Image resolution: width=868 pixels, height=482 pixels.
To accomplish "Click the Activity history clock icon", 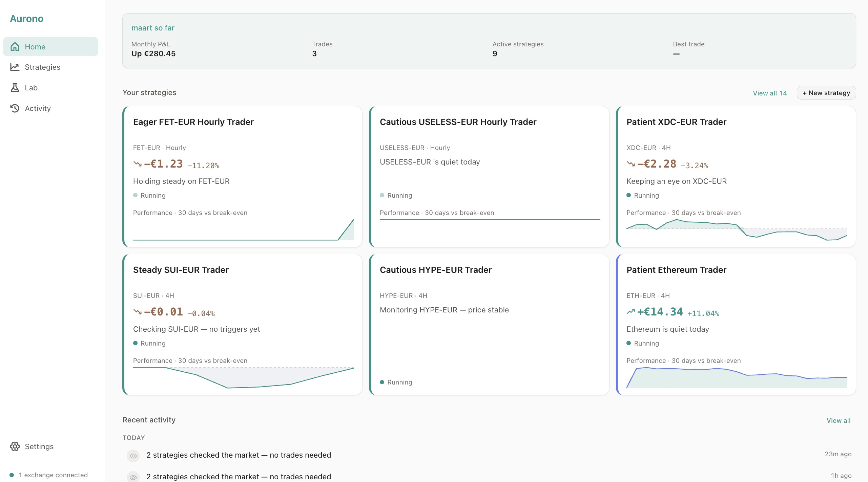I will click(x=15, y=108).
